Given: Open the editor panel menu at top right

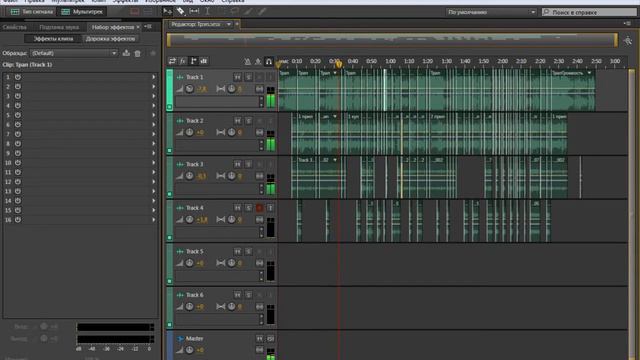Looking at the screenshot, I should click(x=627, y=24).
